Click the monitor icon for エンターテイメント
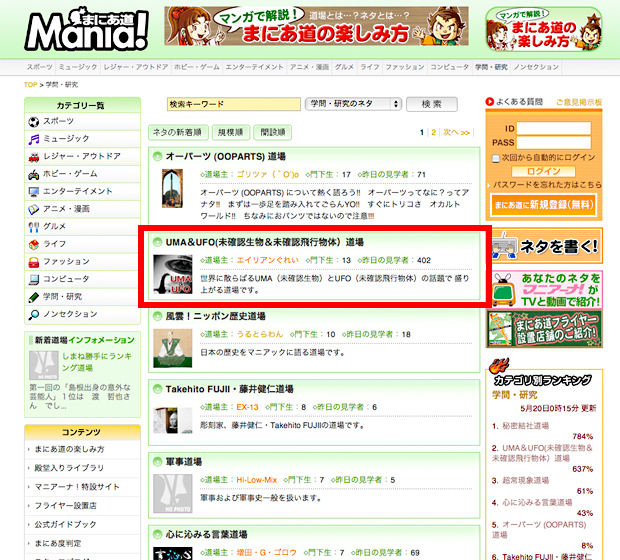This screenshot has width=620, height=560. coord(34,191)
